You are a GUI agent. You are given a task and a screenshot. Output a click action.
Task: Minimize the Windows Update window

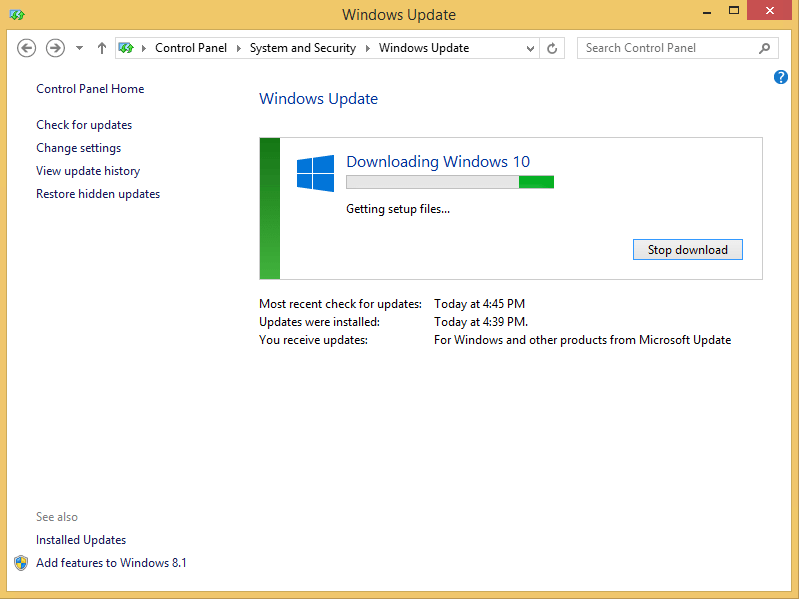pyautogui.click(x=707, y=12)
